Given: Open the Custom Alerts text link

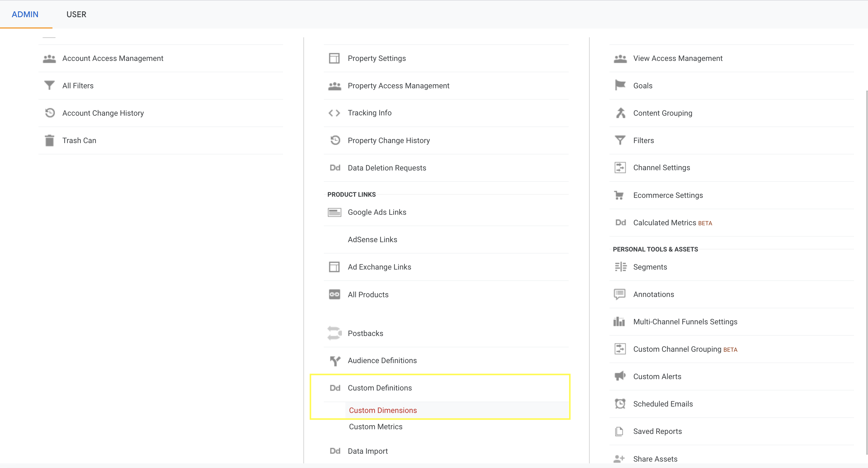Looking at the screenshot, I should click(x=657, y=377).
